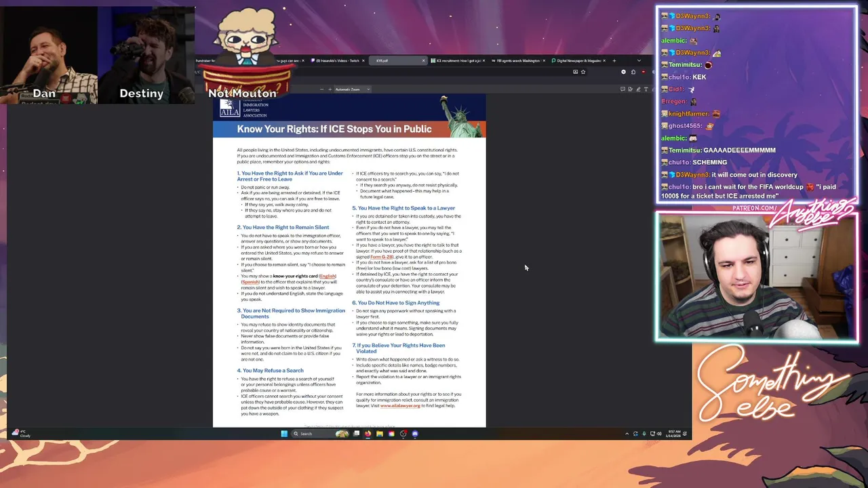868x488 pixels.
Task: Select the PDF highlight tool
Action: coord(638,89)
